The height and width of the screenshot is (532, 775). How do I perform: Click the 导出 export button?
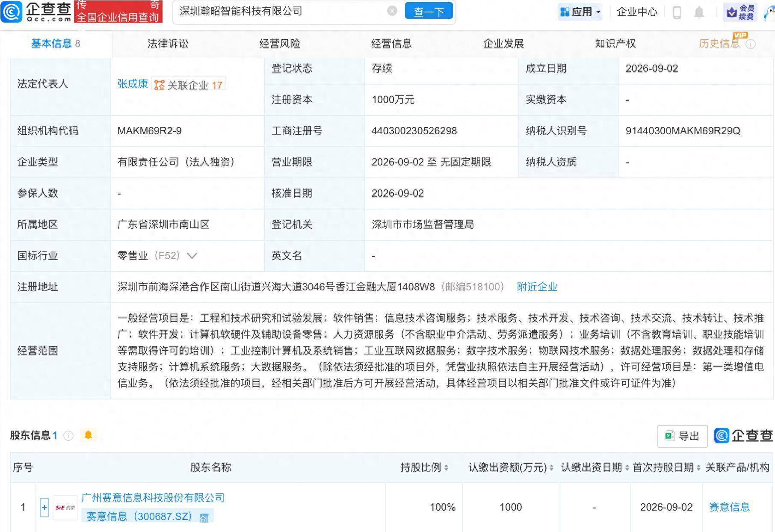[x=682, y=436]
